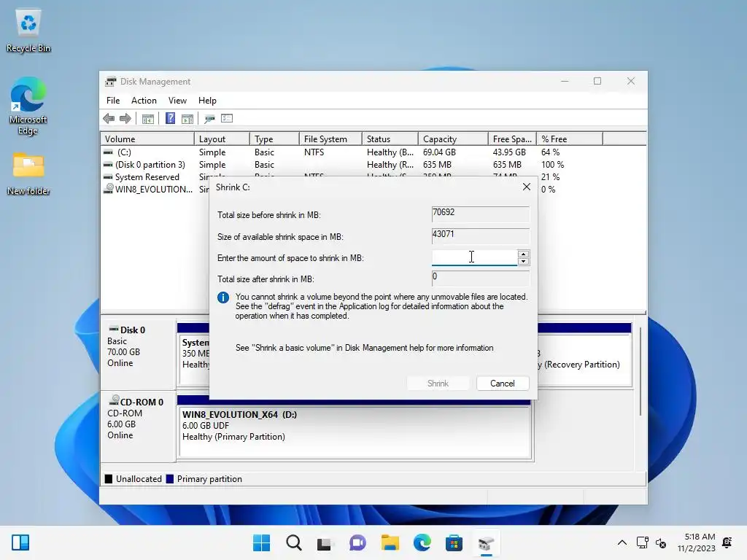The width and height of the screenshot is (747, 560).
Task: Click the available shrink space field 43071
Action: point(480,236)
